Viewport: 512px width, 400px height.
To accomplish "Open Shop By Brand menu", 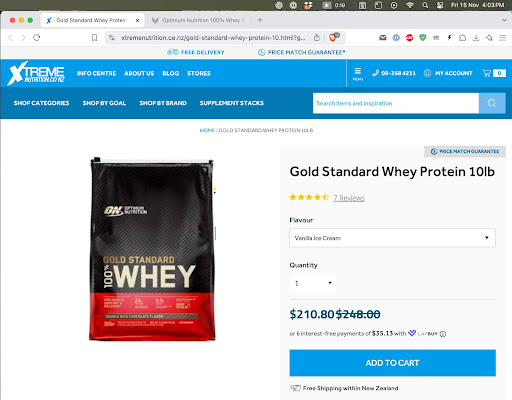I will [163, 103].
